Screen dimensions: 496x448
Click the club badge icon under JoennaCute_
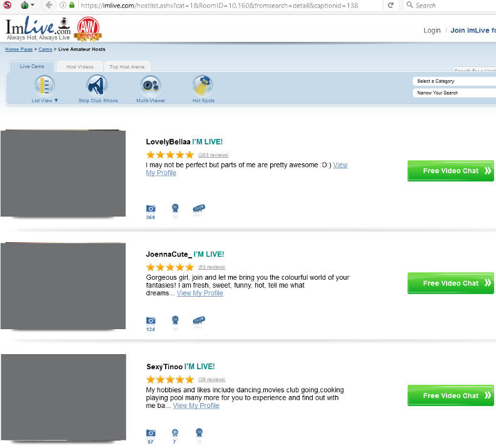[199, 320]
